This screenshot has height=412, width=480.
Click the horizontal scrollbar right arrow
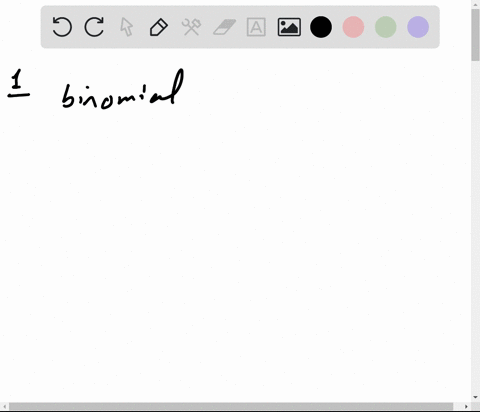466,406
